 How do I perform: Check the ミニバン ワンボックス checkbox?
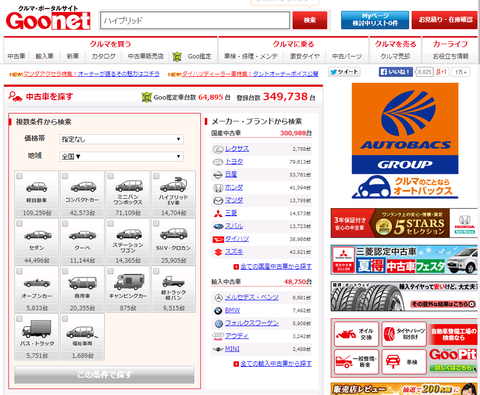[x=111, y=176]
